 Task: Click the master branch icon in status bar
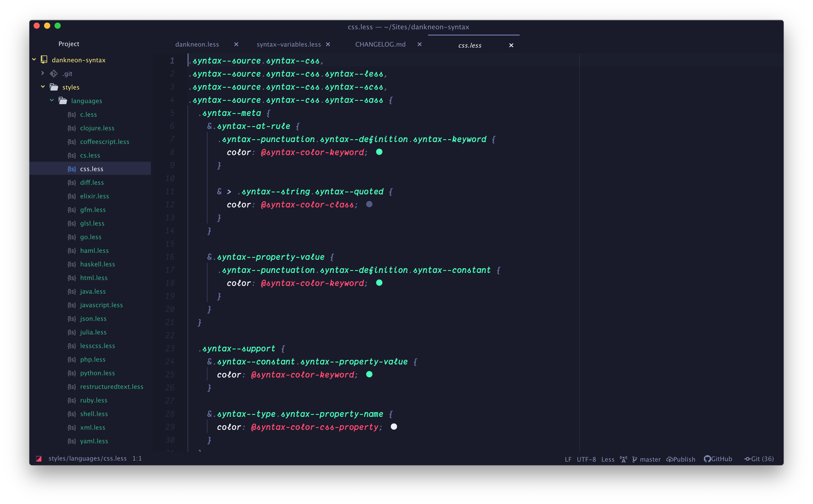tap(635, 459)
